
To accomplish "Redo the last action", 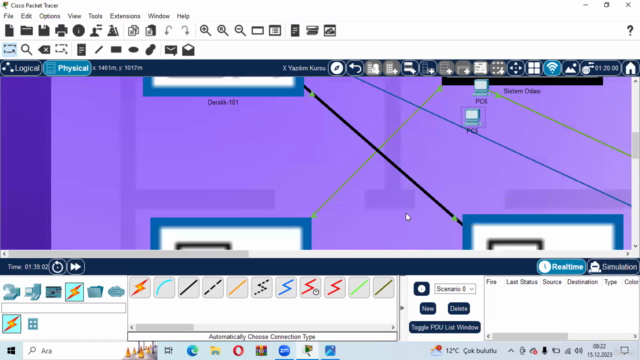I will (x=185, y=31).
